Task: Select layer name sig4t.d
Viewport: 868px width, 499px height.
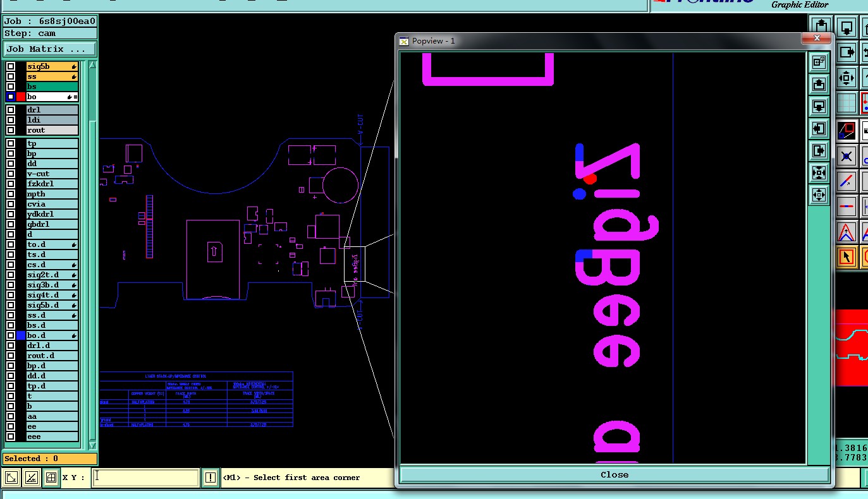Action: (52, 295)
